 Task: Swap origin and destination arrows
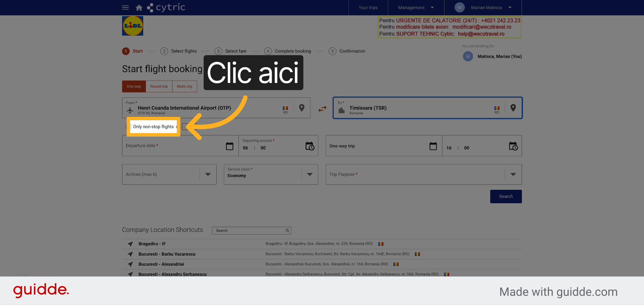click(x=322, y=109)
